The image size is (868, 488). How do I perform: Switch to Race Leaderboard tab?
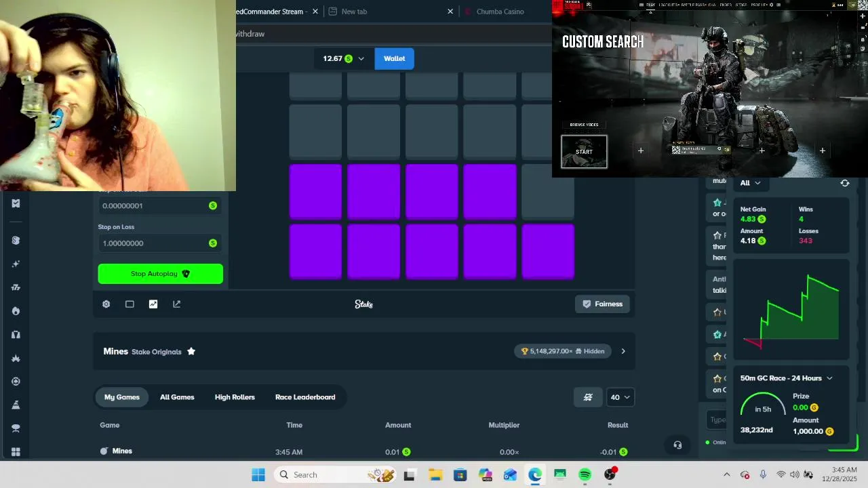click(x=305, y=397)
